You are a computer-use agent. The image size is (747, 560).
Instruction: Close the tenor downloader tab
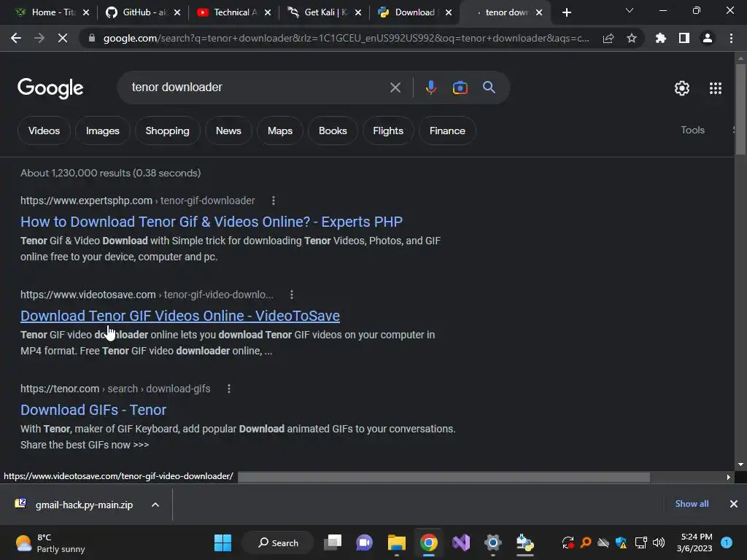tap(539, 12)
